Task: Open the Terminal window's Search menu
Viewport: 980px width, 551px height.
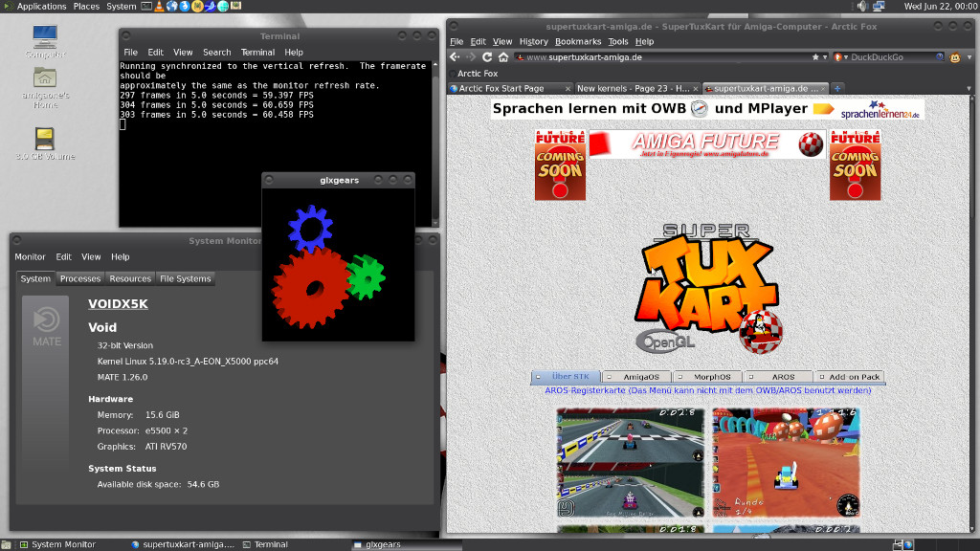Action: click(217, 53)
